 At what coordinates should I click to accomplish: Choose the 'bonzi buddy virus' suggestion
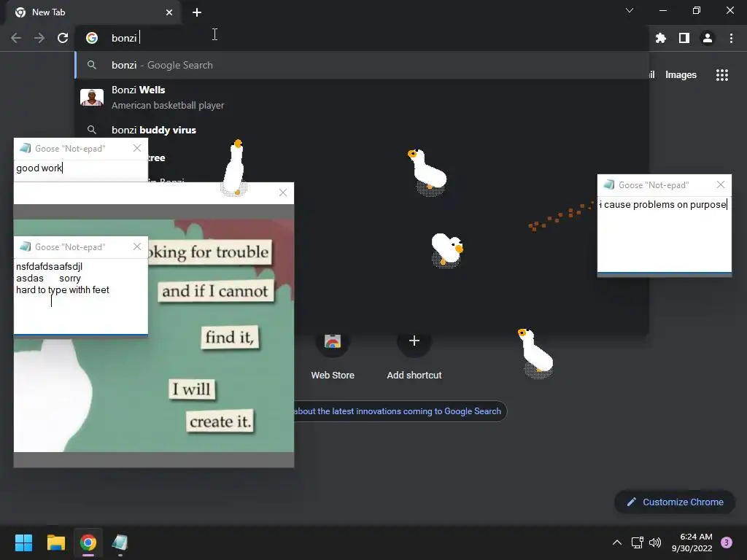click(x=362, y=130)
